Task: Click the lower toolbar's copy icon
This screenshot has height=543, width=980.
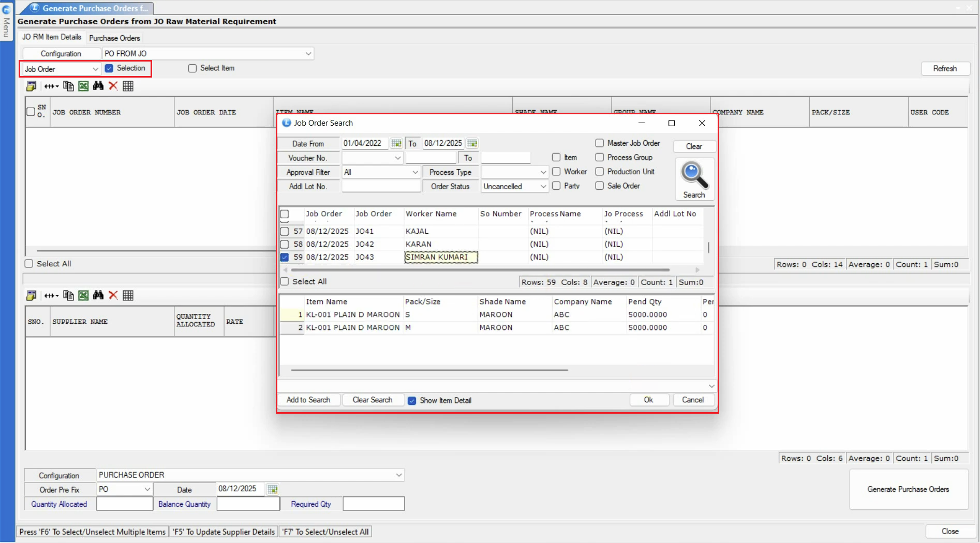Action: click(x=68, y=295)
